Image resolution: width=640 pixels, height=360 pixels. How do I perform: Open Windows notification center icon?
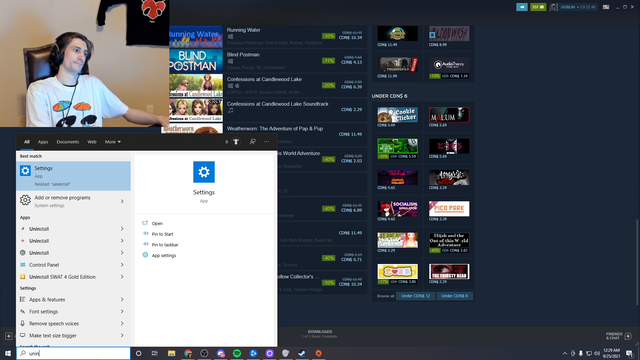(629, 353)
